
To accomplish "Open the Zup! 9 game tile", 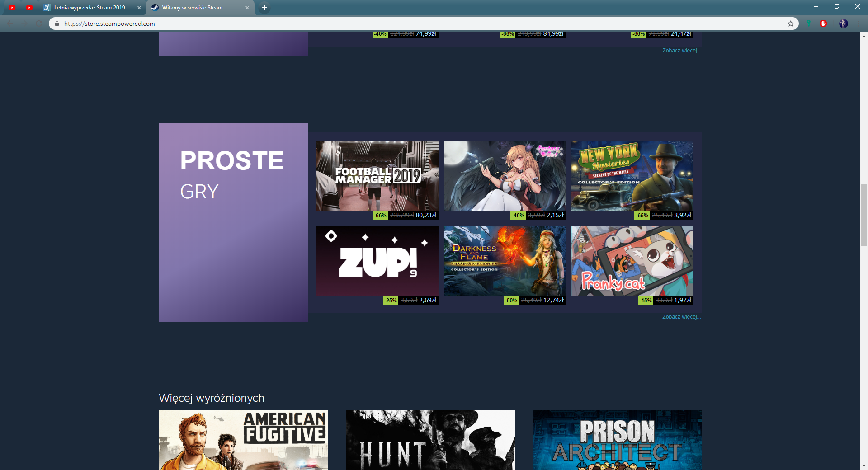I will pyautogui.click(x=377, y=260).
